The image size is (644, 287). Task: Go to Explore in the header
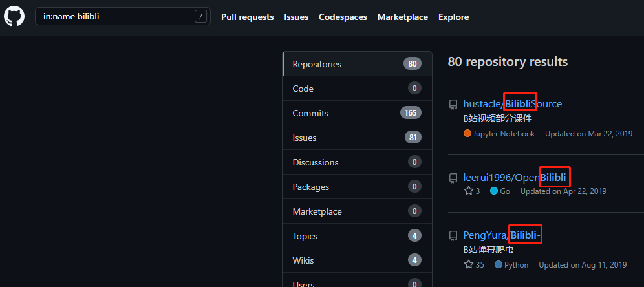453,17
